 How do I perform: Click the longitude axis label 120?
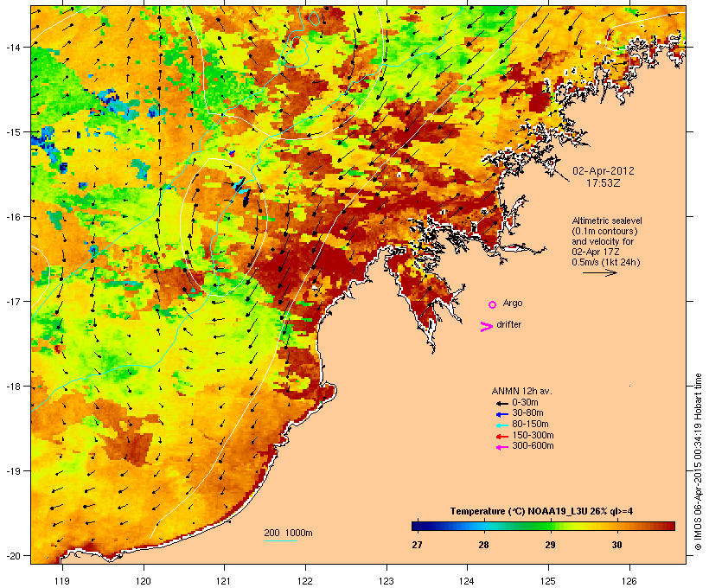pos(144,581)
